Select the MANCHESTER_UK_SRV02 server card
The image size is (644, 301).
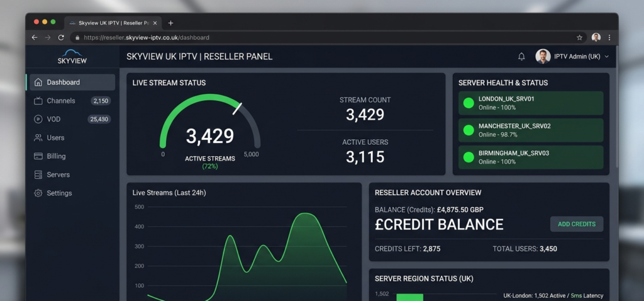click(531, 130)
